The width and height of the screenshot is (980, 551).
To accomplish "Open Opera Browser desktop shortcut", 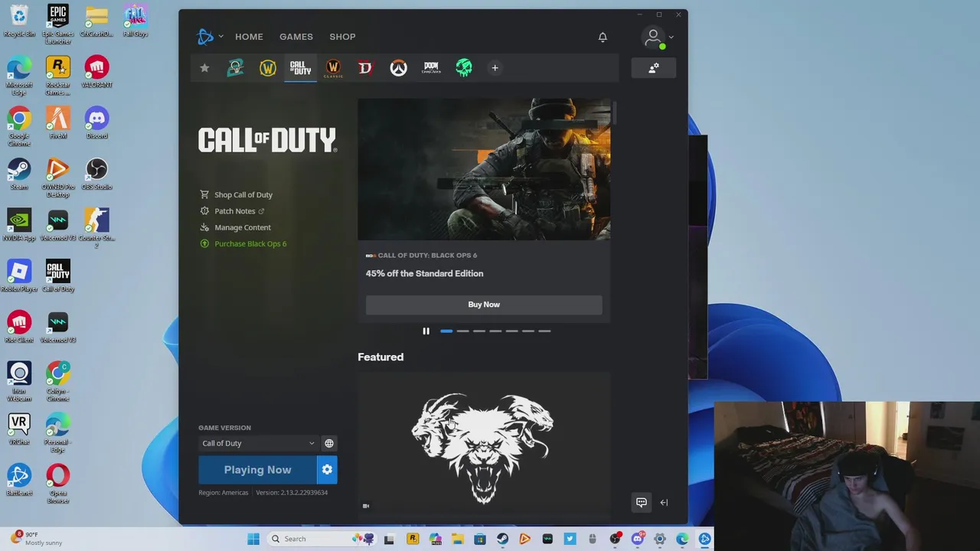I will [x=57, y=484].
